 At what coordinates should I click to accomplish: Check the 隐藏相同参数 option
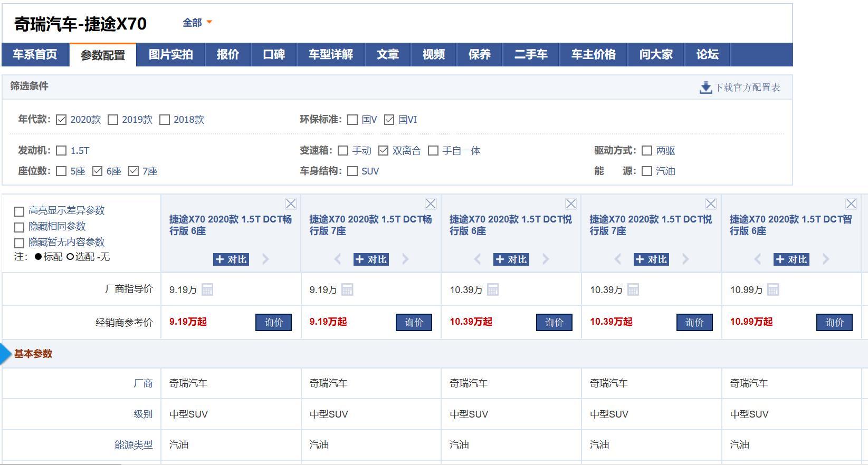(x=20, y=227)
